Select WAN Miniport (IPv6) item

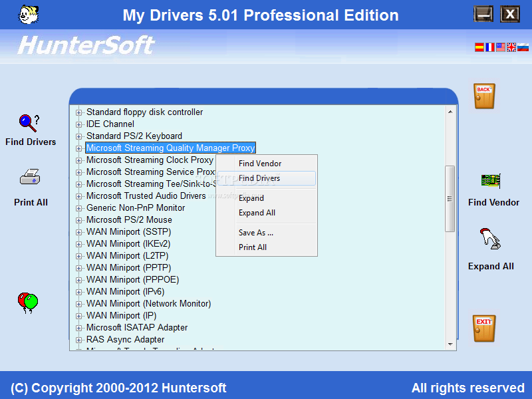pyautogui.click(x=125, y=291)
